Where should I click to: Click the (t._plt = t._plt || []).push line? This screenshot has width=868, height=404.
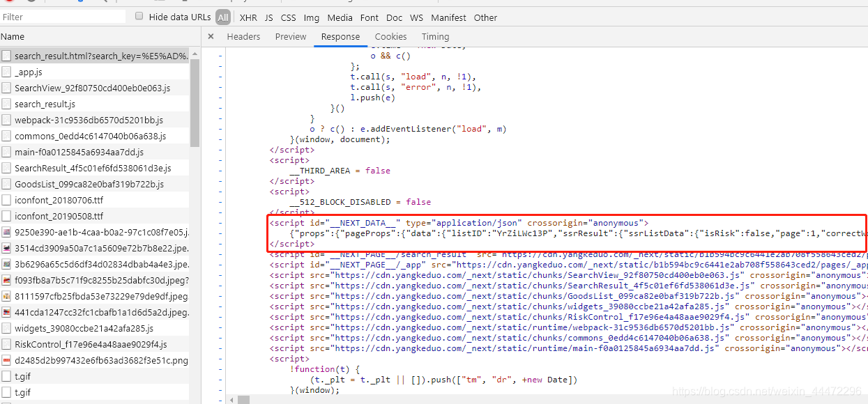[443, 380]
